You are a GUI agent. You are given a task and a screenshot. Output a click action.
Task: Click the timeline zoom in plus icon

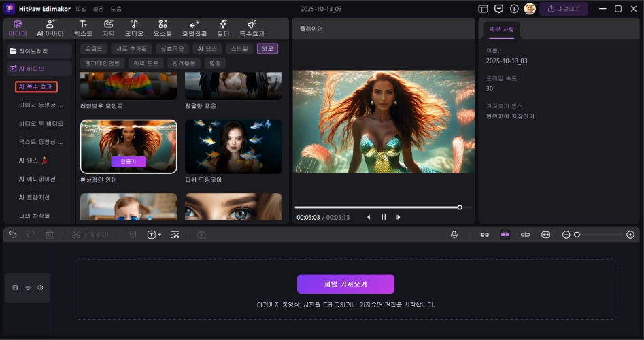(x=630, y=235)
